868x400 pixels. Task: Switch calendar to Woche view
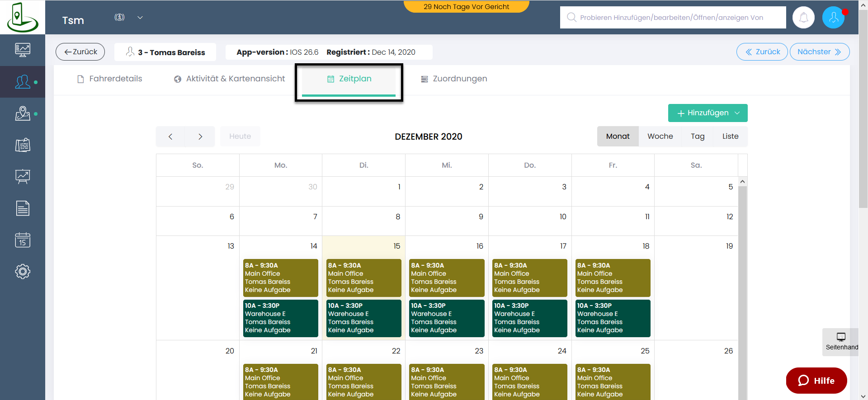tap(660, 136)
